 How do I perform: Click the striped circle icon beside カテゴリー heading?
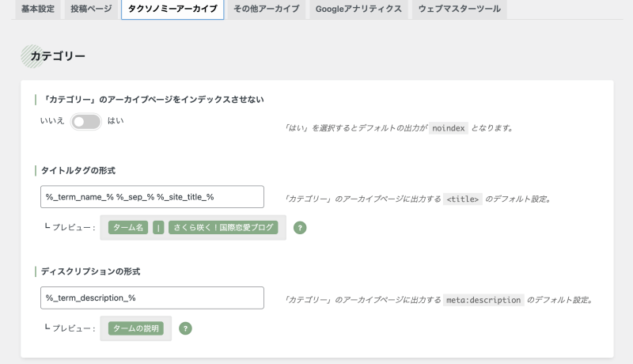tap(32, 56)
